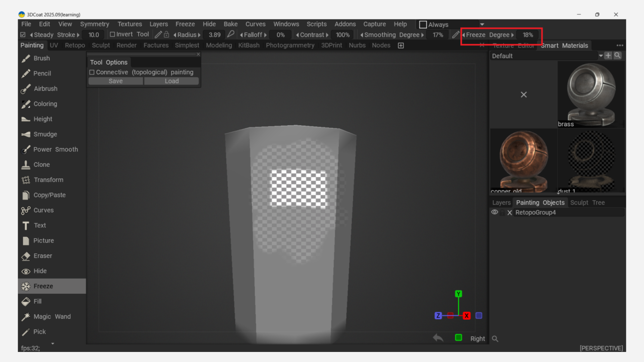Select the brass smart material thumbnail
This screenshot has height=362, width=644.
(591, 94)
